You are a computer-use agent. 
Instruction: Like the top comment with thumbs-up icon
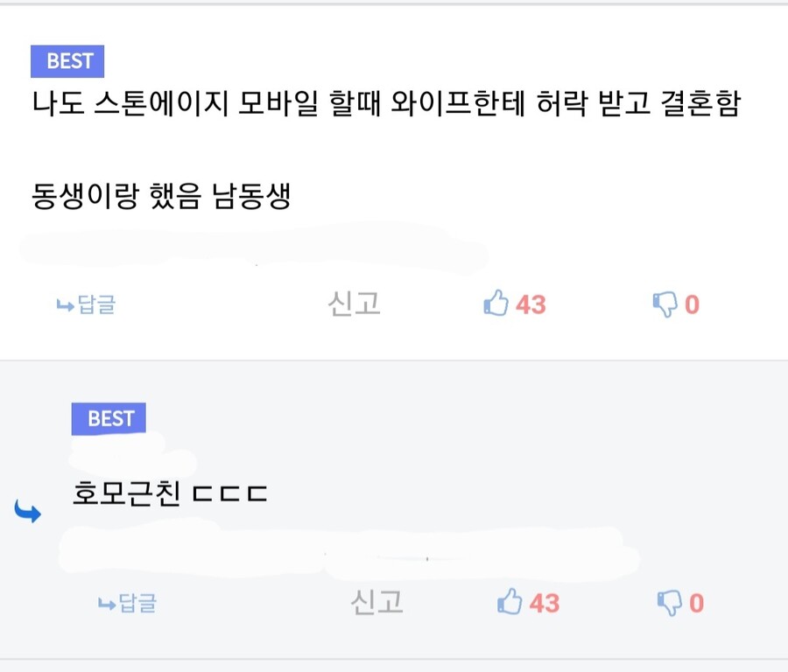pos(496,304)
